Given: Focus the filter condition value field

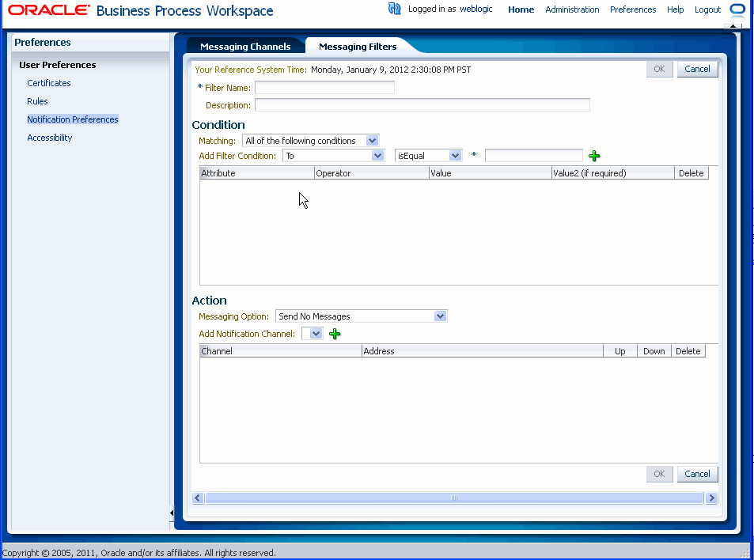Looking at the screenshot, I should [534, 155].
